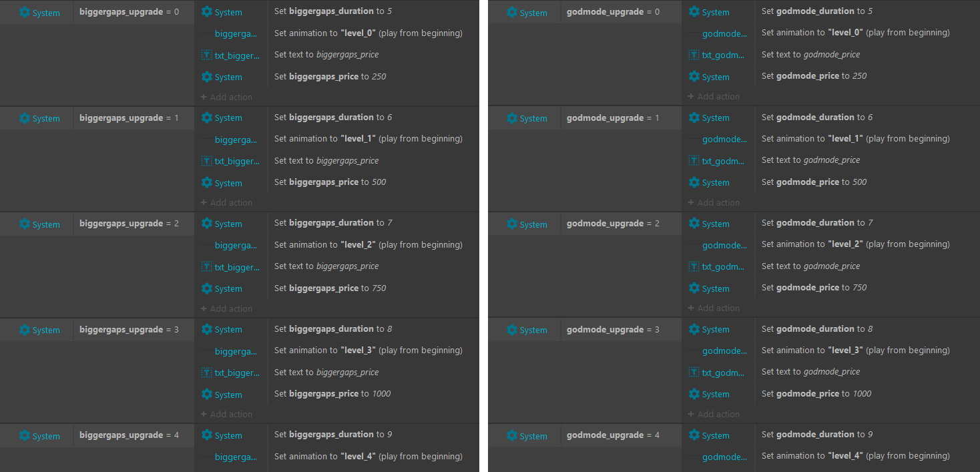Click Add action under biggergaps_upgrade = 2 event

point(226,309)
